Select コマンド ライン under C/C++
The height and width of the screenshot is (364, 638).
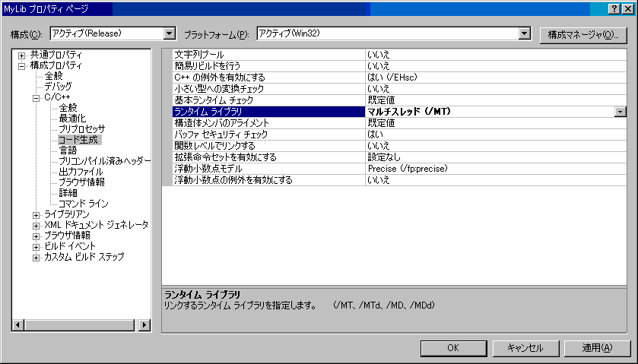pos(83,204)
